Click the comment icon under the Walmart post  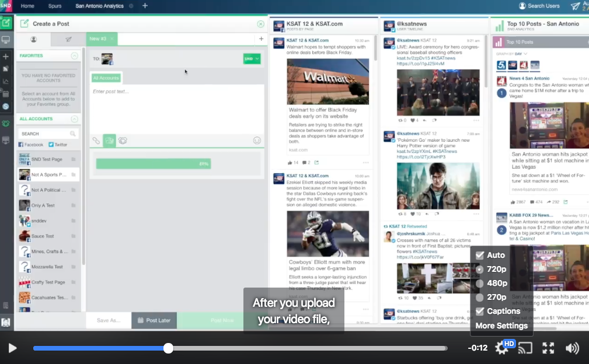pos(304,163)
